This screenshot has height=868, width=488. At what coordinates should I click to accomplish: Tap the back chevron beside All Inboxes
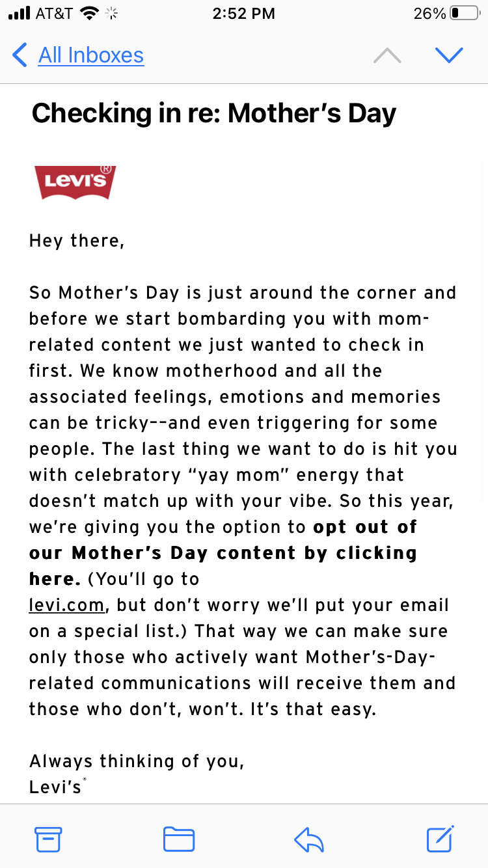[19, 55]
